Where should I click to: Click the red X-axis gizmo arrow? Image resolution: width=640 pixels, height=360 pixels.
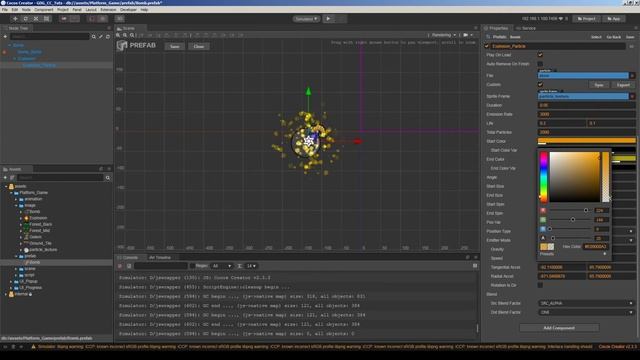358,141
